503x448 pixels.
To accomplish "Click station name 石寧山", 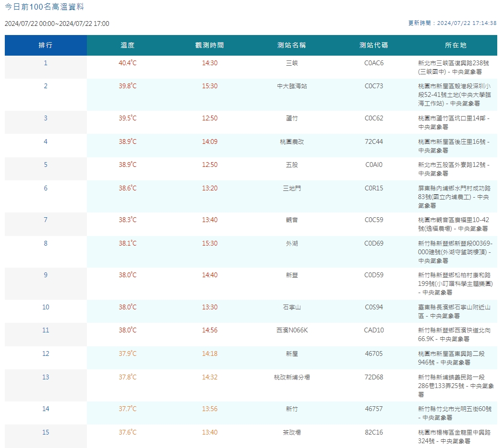I will tap(292, 307).
